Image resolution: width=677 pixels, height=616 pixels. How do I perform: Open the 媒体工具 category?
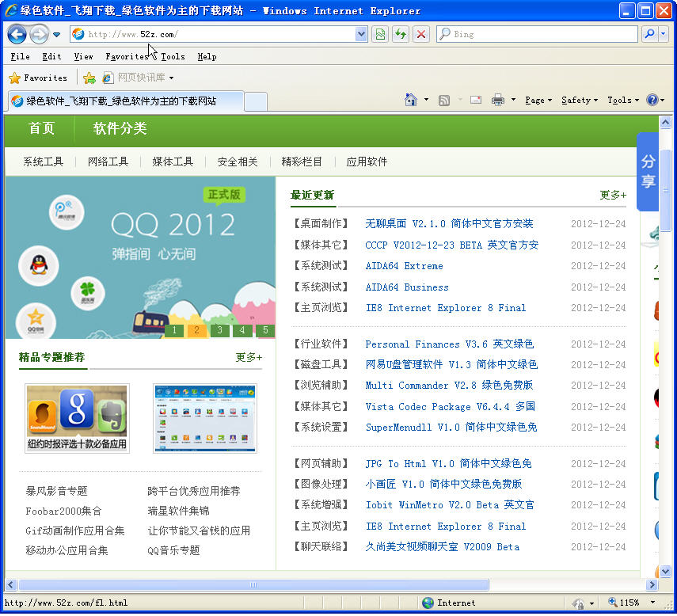(173, 162)
